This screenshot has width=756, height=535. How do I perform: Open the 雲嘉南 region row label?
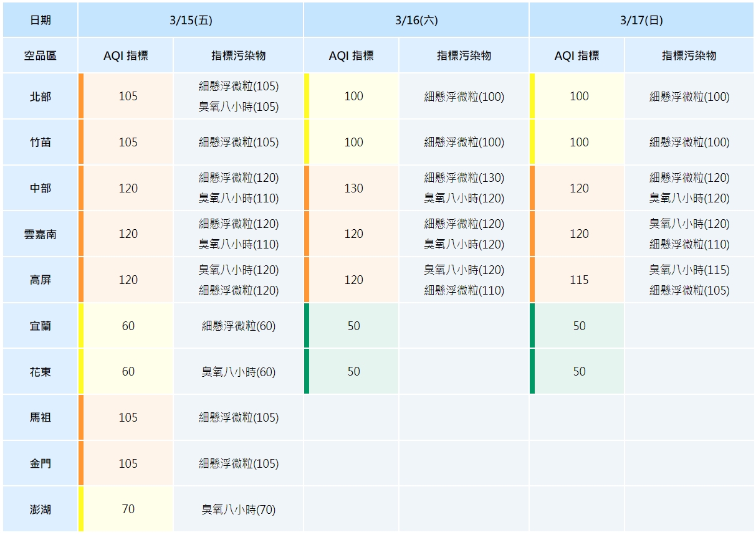pyautogui.click(x=41, y=234)
